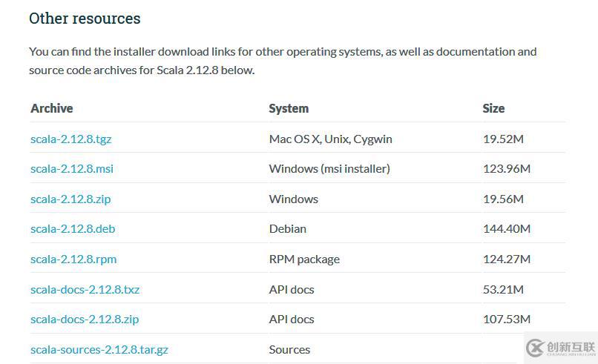598x364 pixels.
Task: Click the watermark logo icon
Action: click(x=535, y=347)
